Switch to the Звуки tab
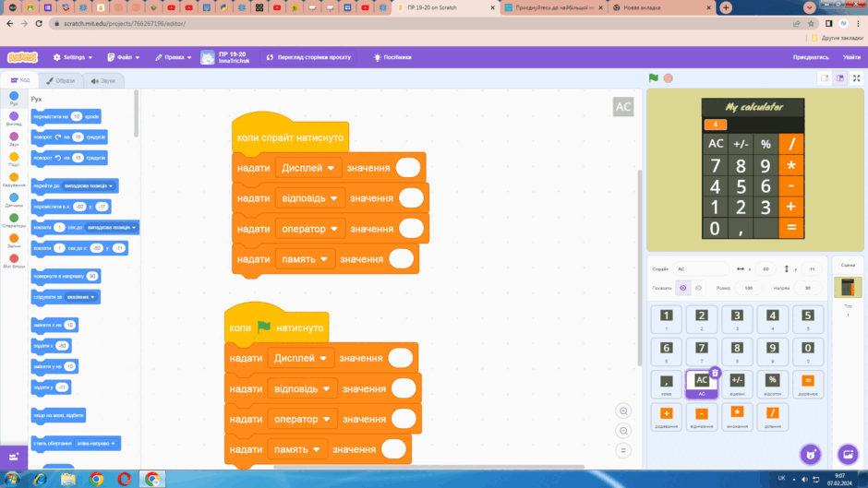This screenshot has height=488, width=868. tap(103, 80)
